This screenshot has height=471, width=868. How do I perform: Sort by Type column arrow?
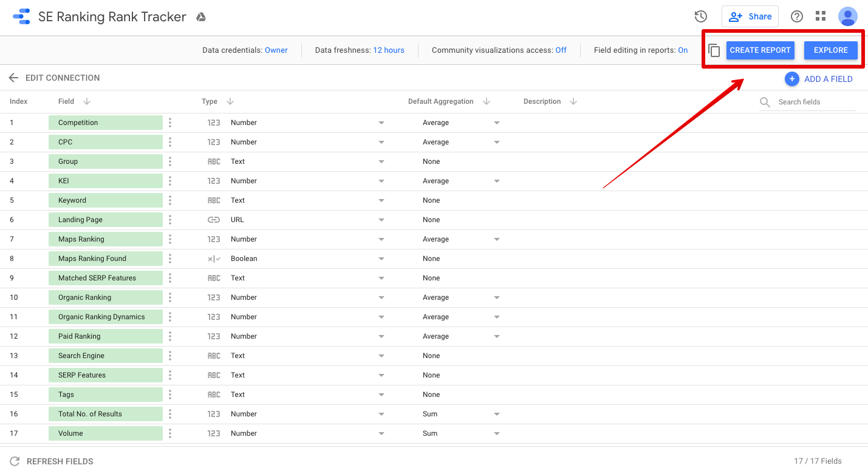[x=230, y=101]
